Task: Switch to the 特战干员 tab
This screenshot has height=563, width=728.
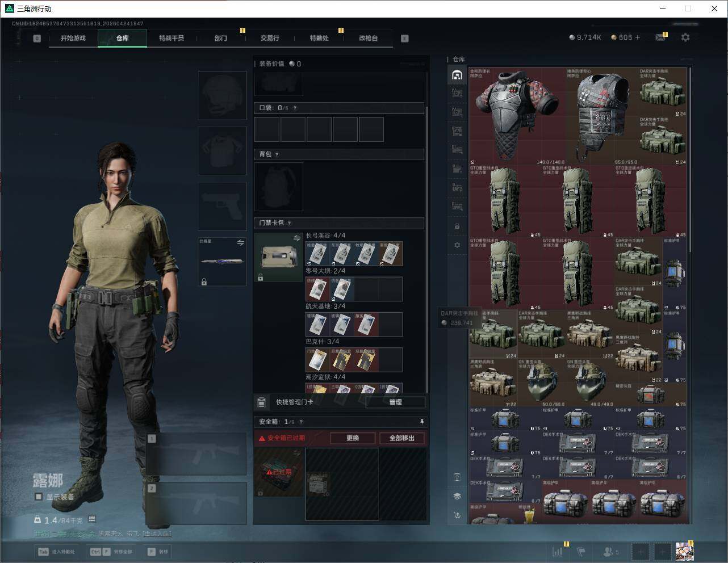Action: [x=171, y=38]
